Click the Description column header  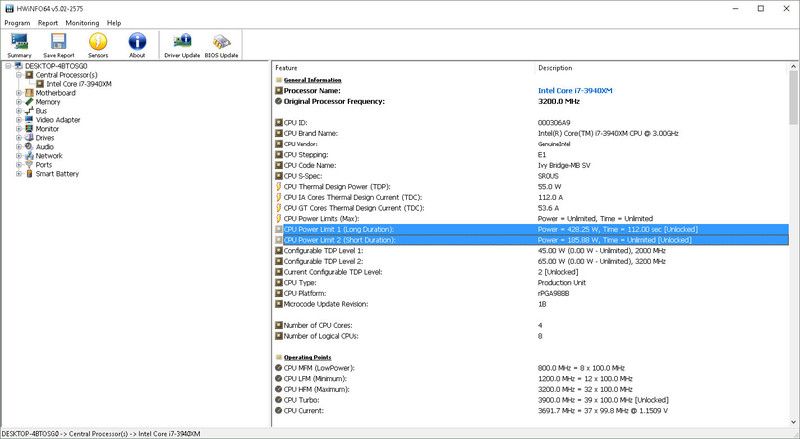[x=555, y=68]
